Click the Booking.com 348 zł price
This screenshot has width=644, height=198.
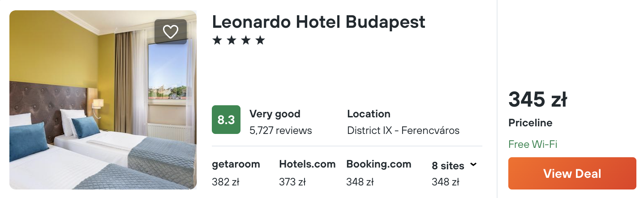tap(360, 182)
